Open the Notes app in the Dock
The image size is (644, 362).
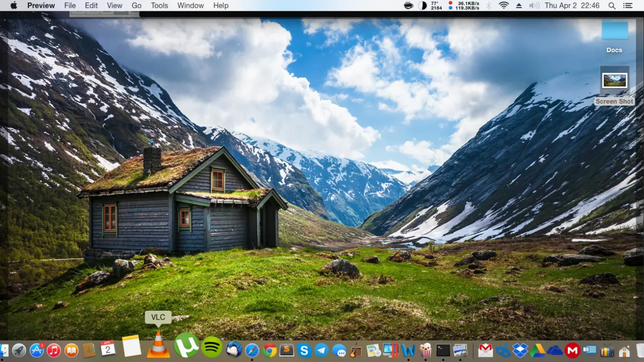pyautogui.click(x=131, y=346)
